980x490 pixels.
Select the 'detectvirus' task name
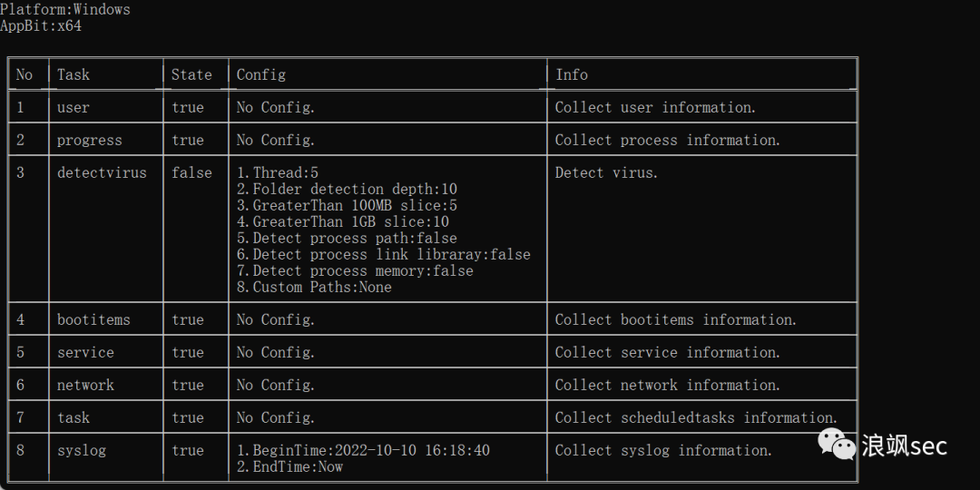pyautogui.click(x=102, y=172)
